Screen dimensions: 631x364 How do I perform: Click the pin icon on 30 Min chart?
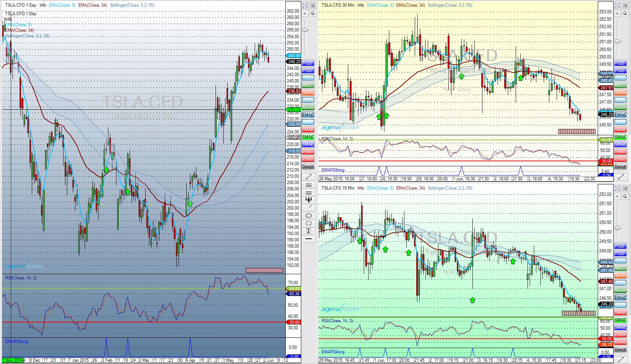pos(625,5)
